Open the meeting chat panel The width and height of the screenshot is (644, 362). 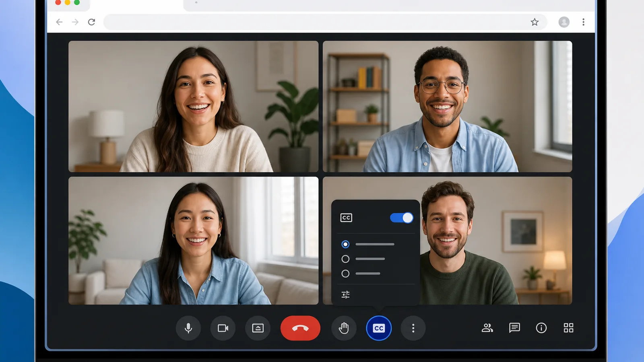514,328
